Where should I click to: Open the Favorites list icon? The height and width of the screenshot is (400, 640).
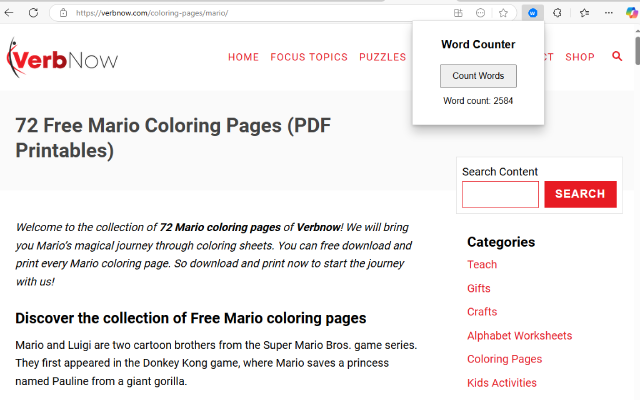pyautogui.click(x=584, y=13)
